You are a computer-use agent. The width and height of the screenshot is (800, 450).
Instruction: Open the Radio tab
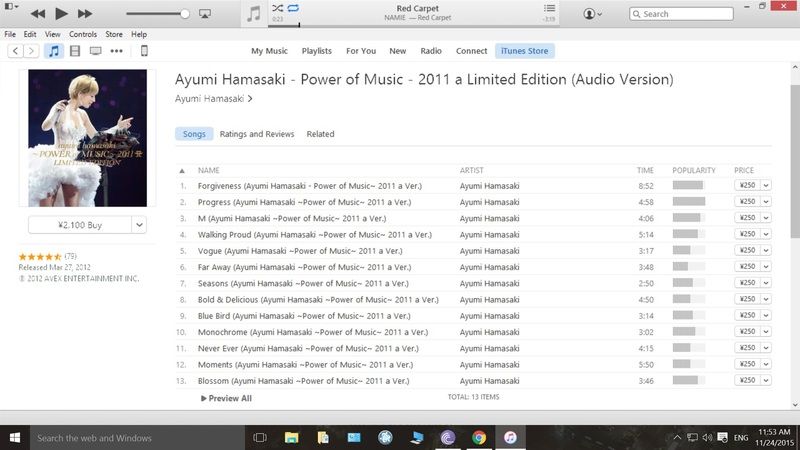(x=431, y=51)
